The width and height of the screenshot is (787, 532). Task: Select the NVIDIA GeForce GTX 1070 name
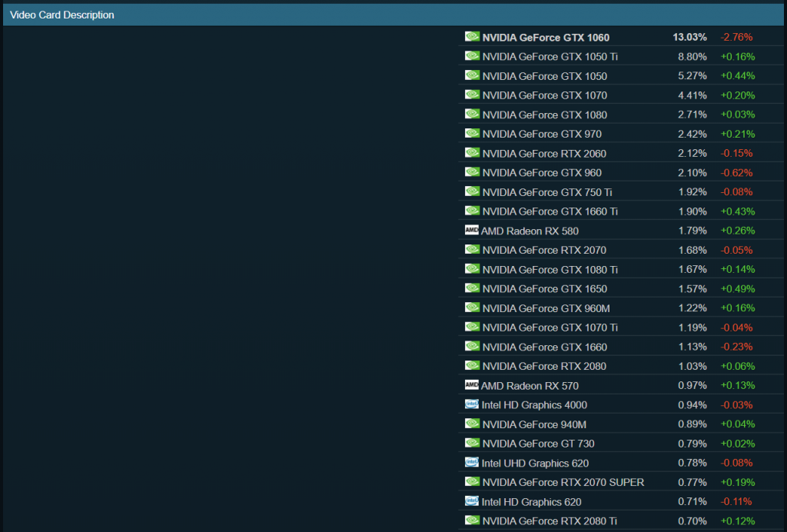(x=545, y=95)
